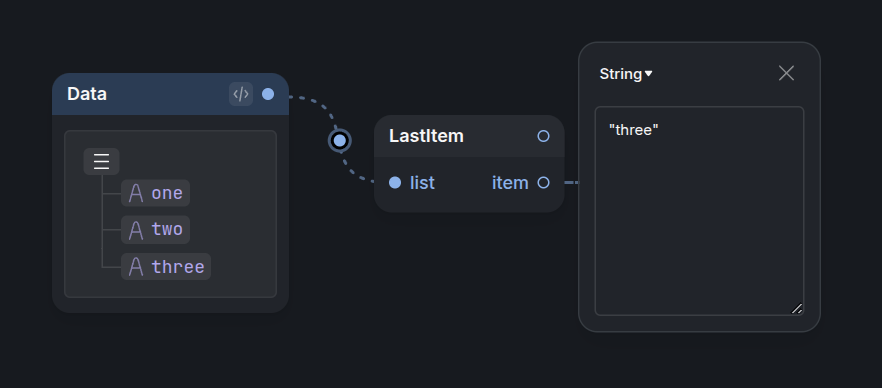Click the text type icon beside 'two'

click(136, 230)
